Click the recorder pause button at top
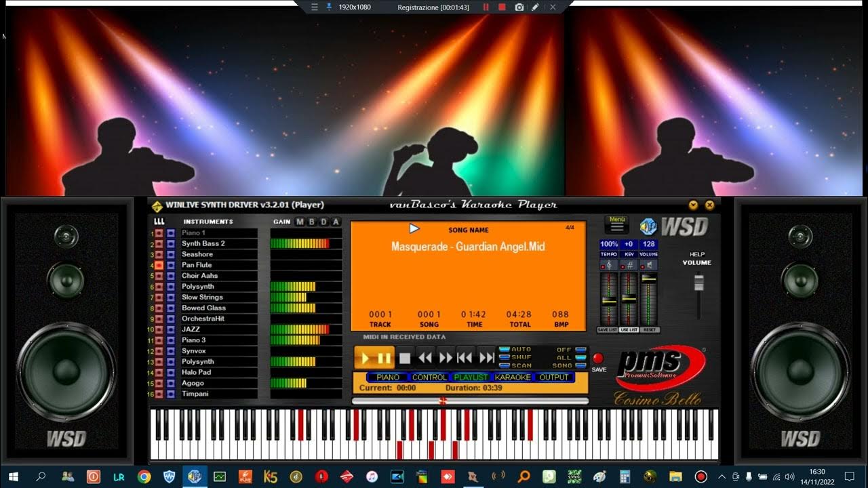The width and height of the screenshot is (868, 488). point(486,7)
